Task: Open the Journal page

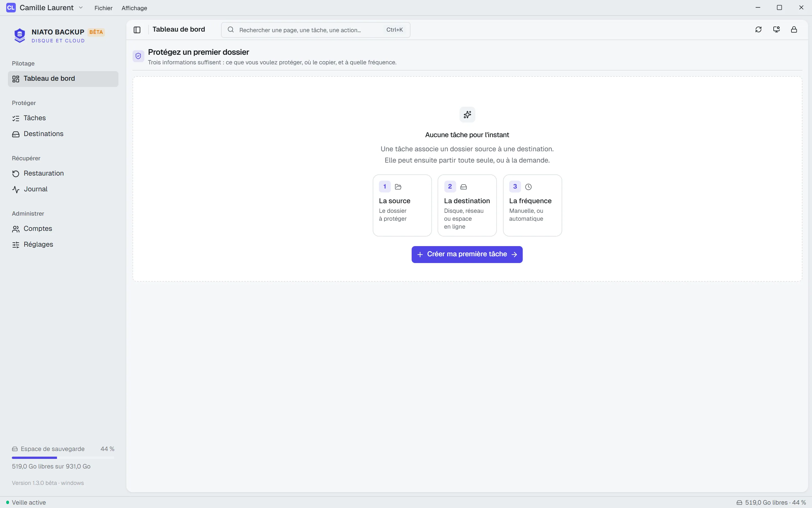Action: click(x=63, y=189)
